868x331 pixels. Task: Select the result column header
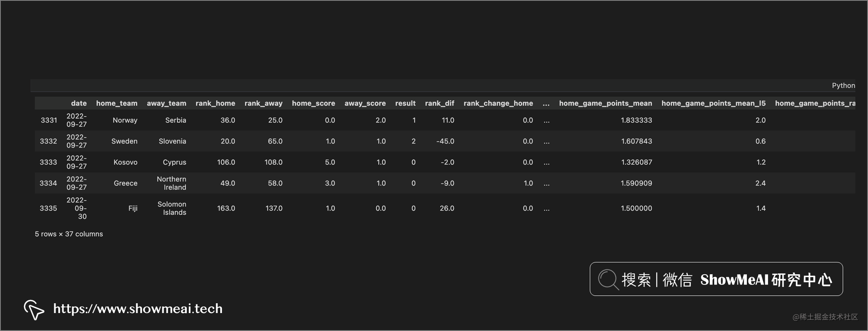pos(405,103)
